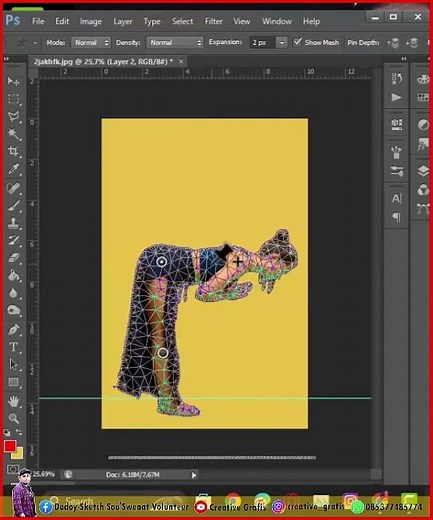This screenshot has width=433, height=520.
Task: Open the File menu
Action: pyautogui.click(x=38, y=21)
